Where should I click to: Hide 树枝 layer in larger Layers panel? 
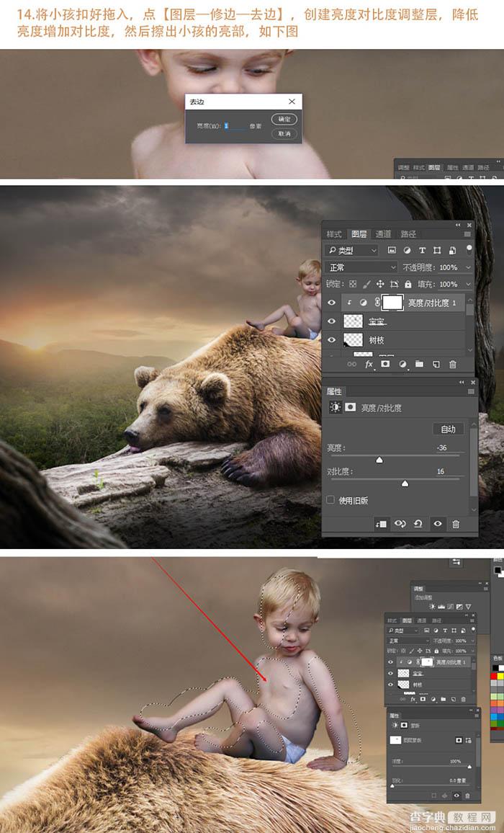[331, 340]
